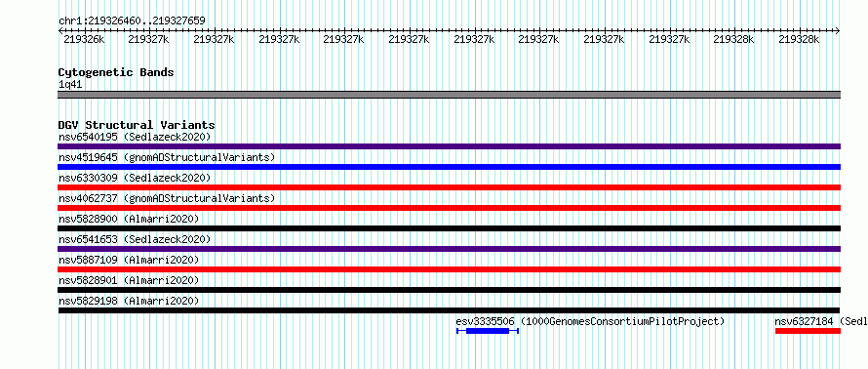Image resolution: width=868 pixels, height=369 pixels.
Task: Select the Cytogenetic Bands track title
Action: pos(116,72)
